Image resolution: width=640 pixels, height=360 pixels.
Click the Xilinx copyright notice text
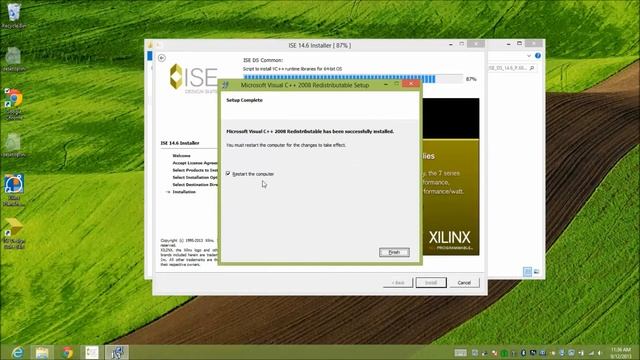pos(189,252)
